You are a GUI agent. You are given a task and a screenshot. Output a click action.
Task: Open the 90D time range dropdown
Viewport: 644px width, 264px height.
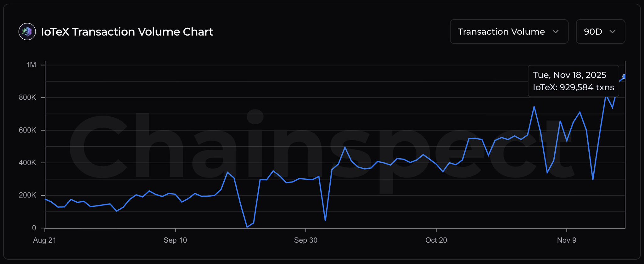(600, 32)
